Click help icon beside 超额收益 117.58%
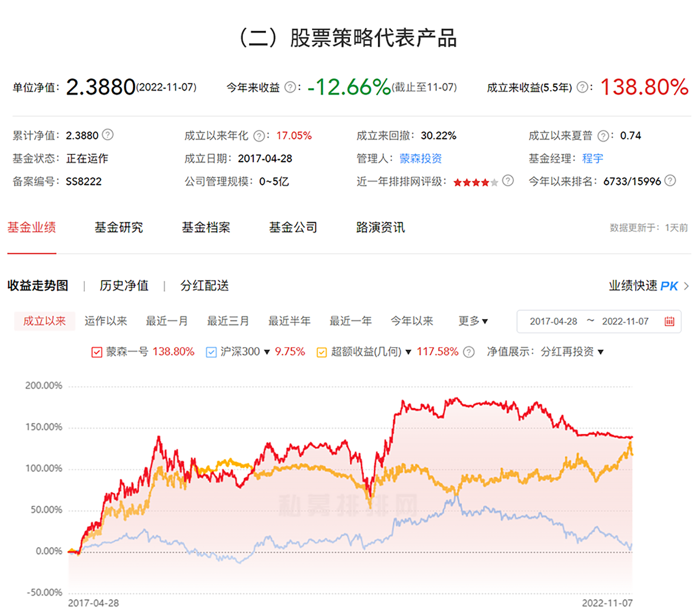 pyautogui.click(x=469, y=352)
